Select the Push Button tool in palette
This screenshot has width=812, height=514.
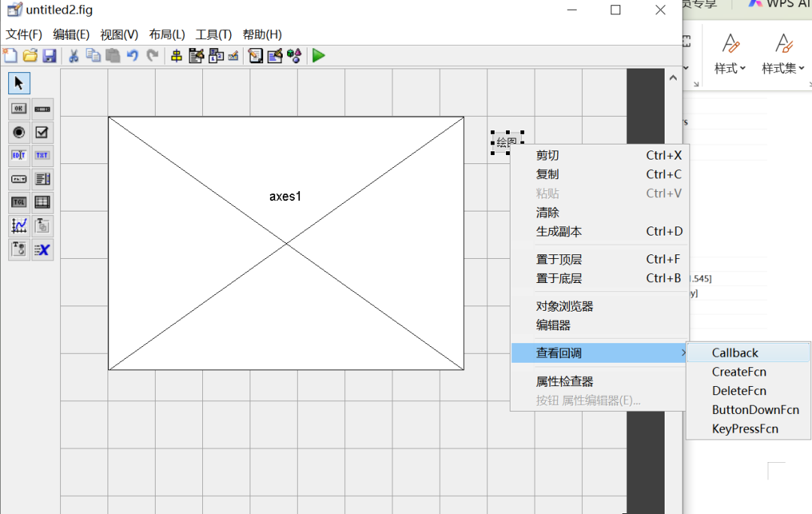tap(19, 109)
